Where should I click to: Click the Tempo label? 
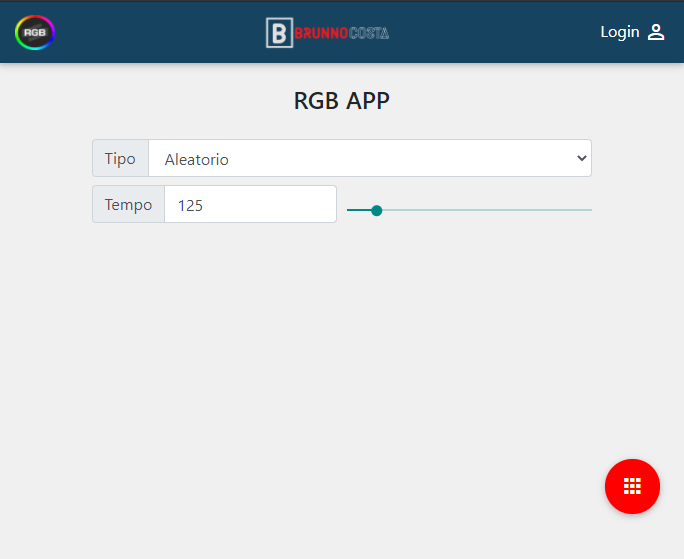[128, 204]
